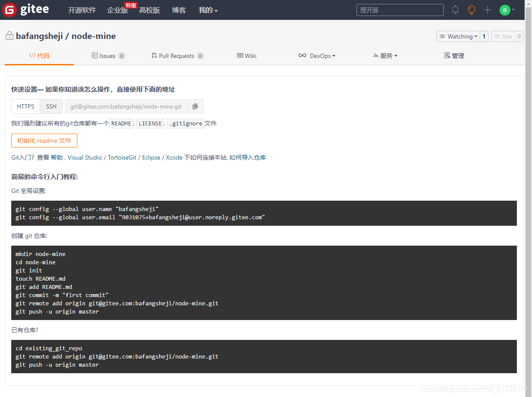Select the HTTPS protocol option
The image size is (532, 397).
(x=25, y=106)
